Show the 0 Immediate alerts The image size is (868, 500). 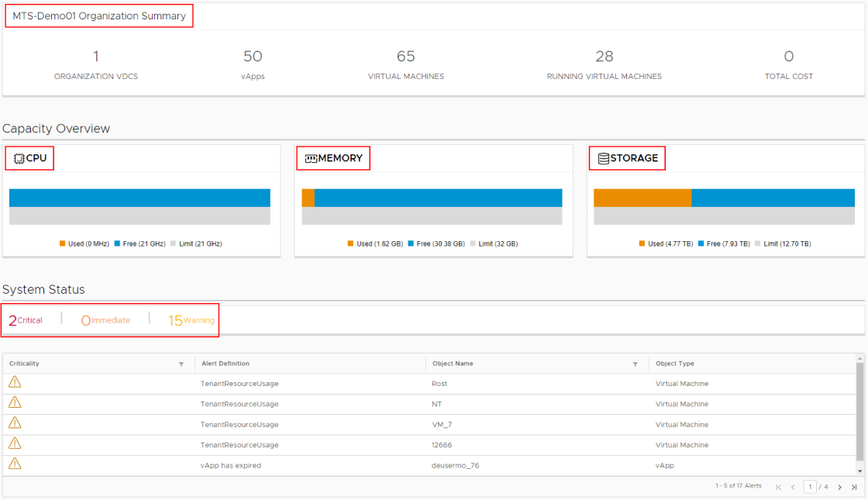tap(105, 320)
